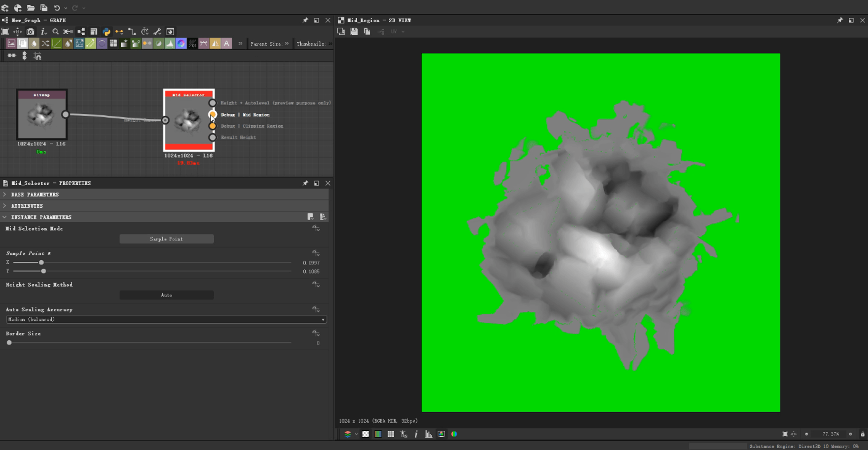Open the info dropdown in graph toolbar
This screenshot has width=868, height=450.
point(43,31)
